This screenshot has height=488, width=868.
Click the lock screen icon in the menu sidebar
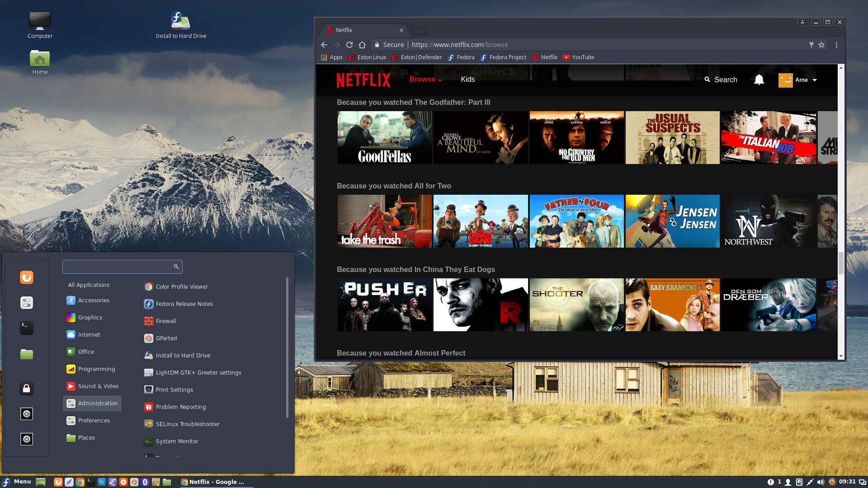point(27,389)
